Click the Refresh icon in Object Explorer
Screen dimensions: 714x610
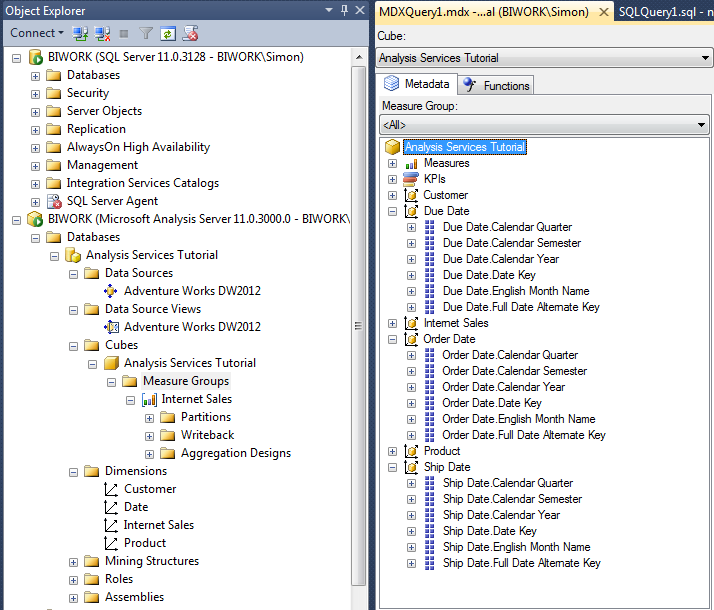tap(168, 33)
